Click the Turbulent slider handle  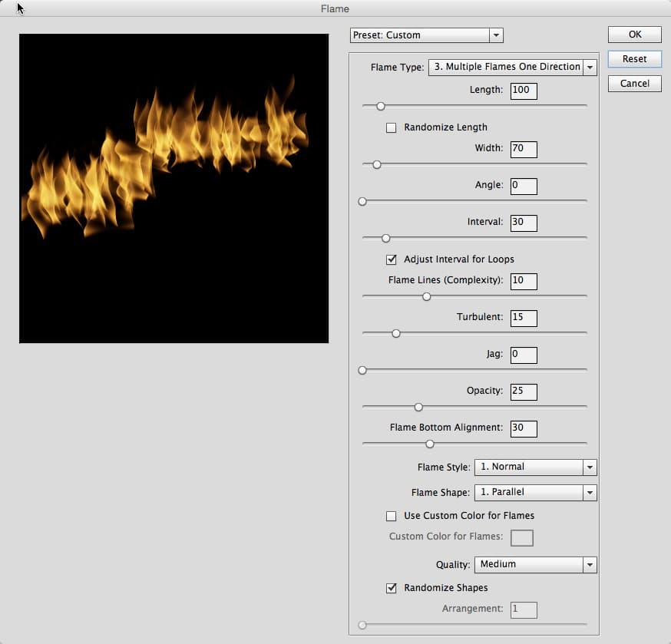click(396, 333)
